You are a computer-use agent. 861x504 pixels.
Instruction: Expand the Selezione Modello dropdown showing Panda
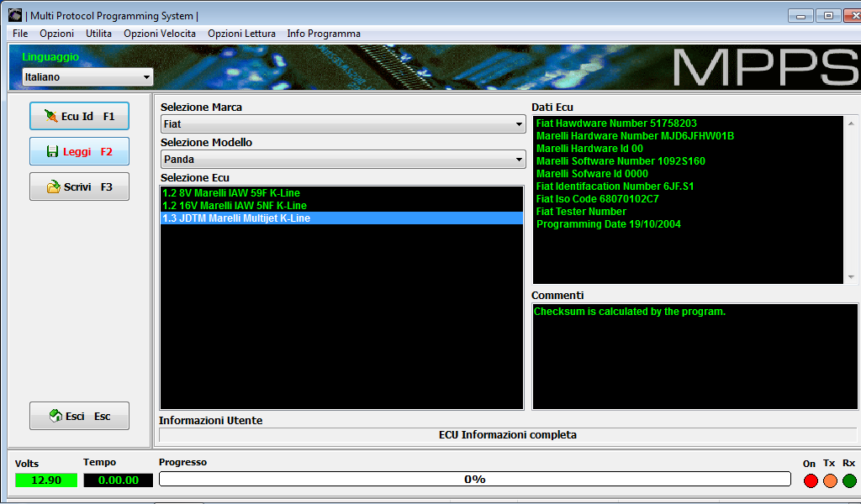[x=343, y=159]
